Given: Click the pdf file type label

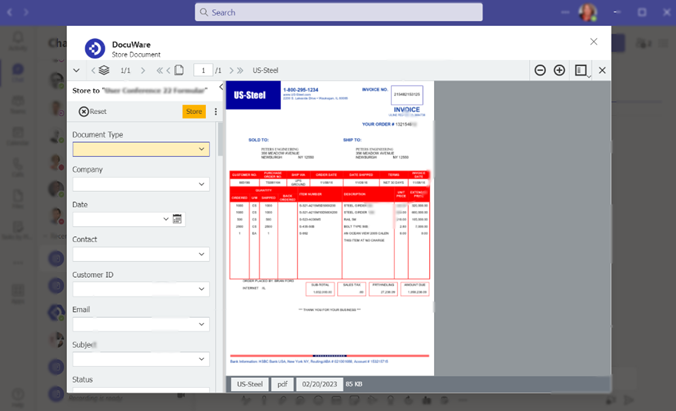Looking at the screenshot, I should tap(282, 384).
